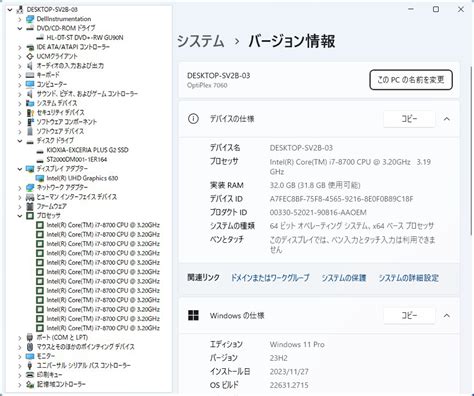Go back to システム breadcrumb
The height and width of the screenshot is (396, 474).
200,41
